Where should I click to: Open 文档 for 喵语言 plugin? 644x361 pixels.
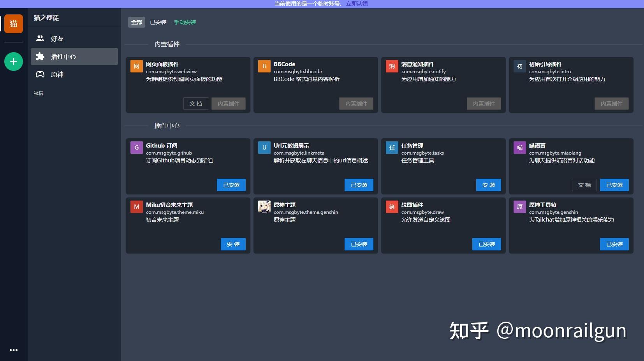coord(584,185)
